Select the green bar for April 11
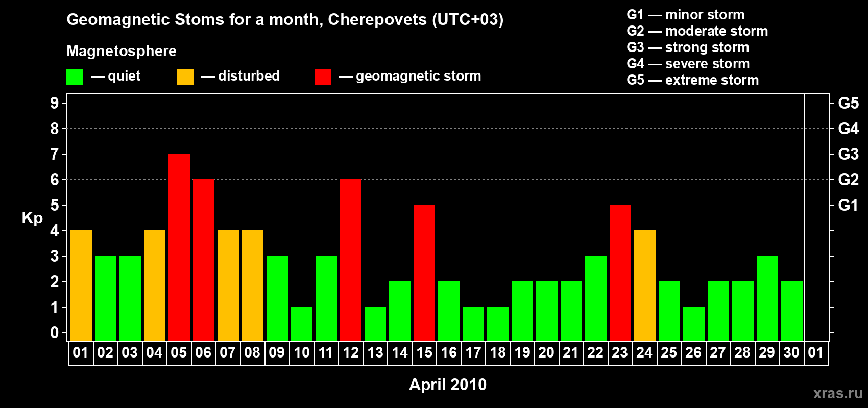 point(326,298)
